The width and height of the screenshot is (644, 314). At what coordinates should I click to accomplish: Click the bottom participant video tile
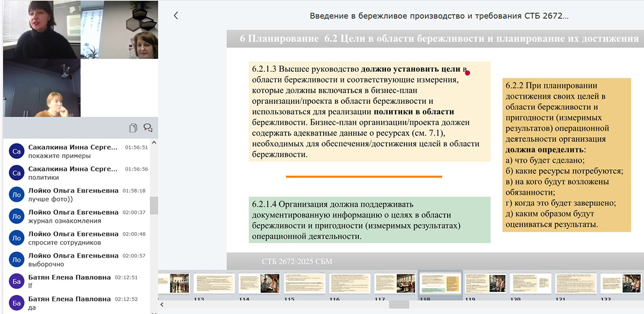pyautogui.click(x=42, y=87)
